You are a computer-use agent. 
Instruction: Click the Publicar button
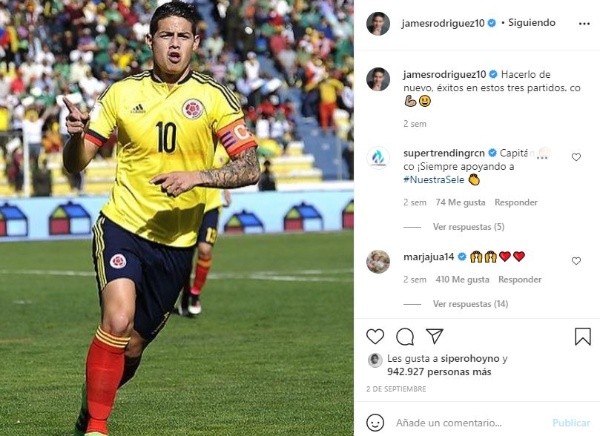click(571, 423)
